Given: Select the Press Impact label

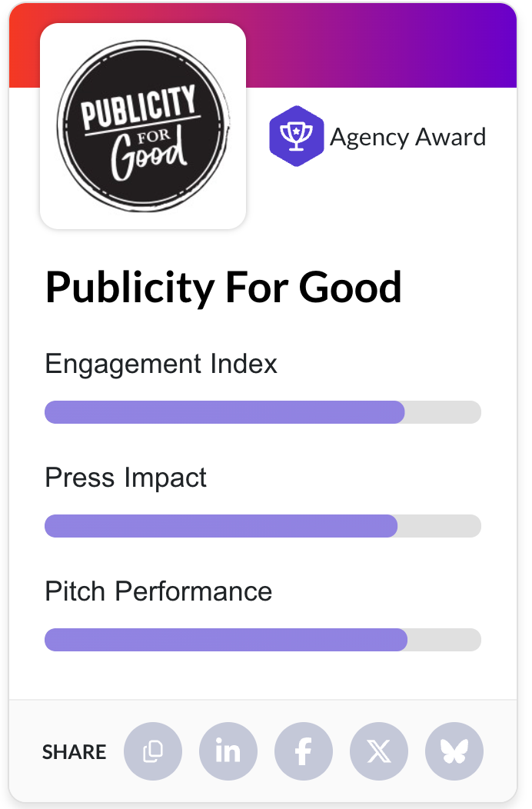Looking at the screenshot, I should (126, 478).
